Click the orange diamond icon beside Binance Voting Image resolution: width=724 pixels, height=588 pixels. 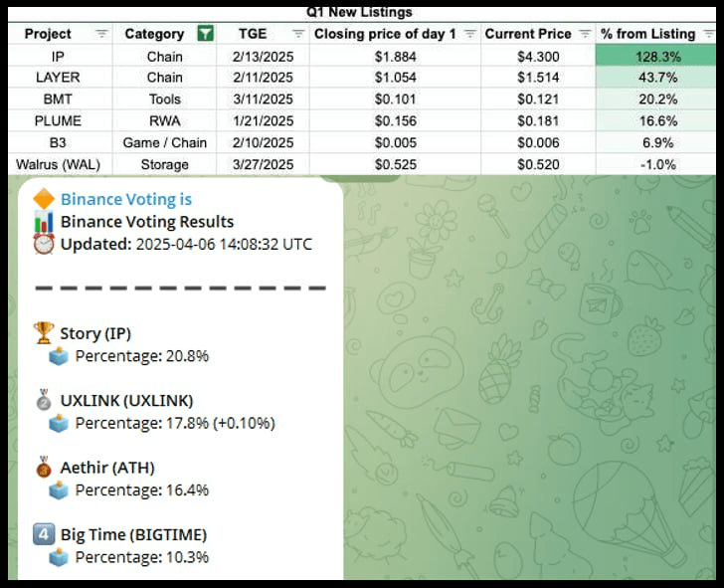tap(44, 199)
